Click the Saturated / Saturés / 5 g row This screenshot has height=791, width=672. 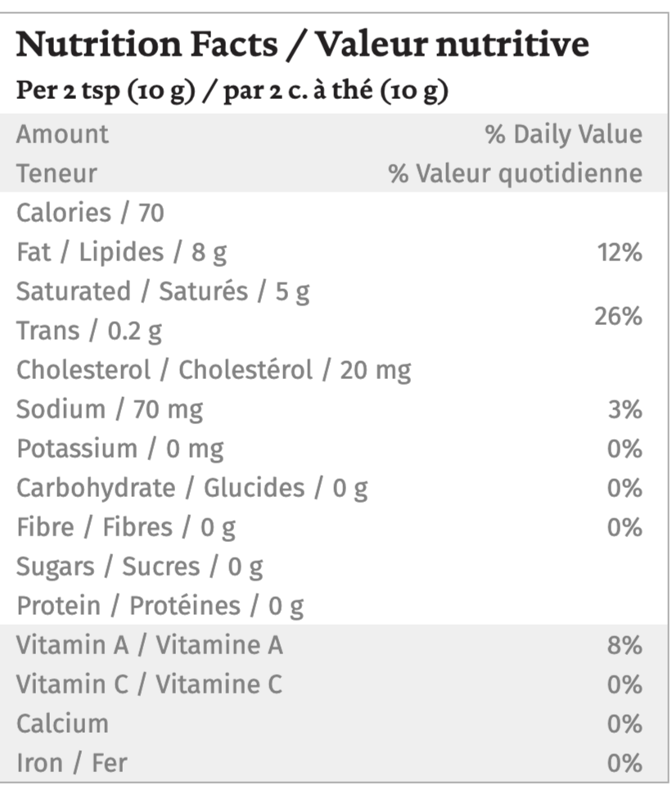[x=163, y=292]
